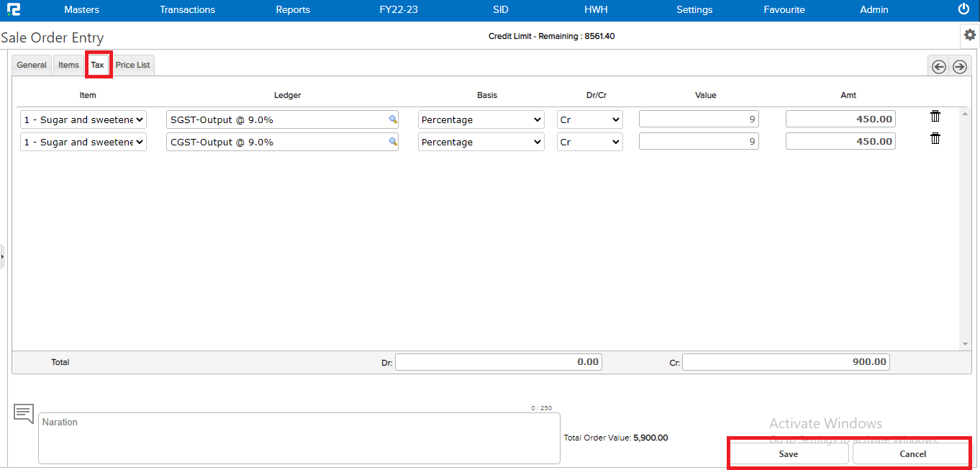
Task: Open the settings gear icon
Action: coord(969,35)
